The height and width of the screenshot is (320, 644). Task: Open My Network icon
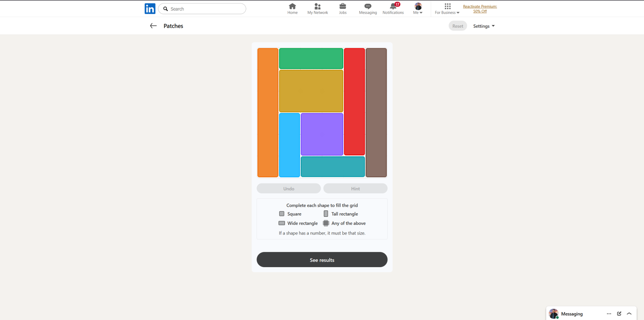(317, 6)
